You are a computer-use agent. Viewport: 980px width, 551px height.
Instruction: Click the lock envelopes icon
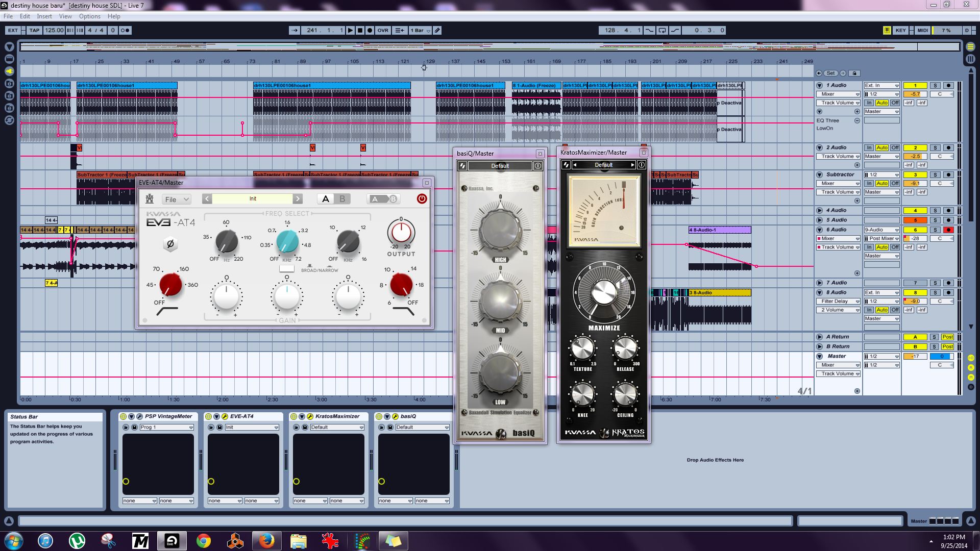pos(855,73)
